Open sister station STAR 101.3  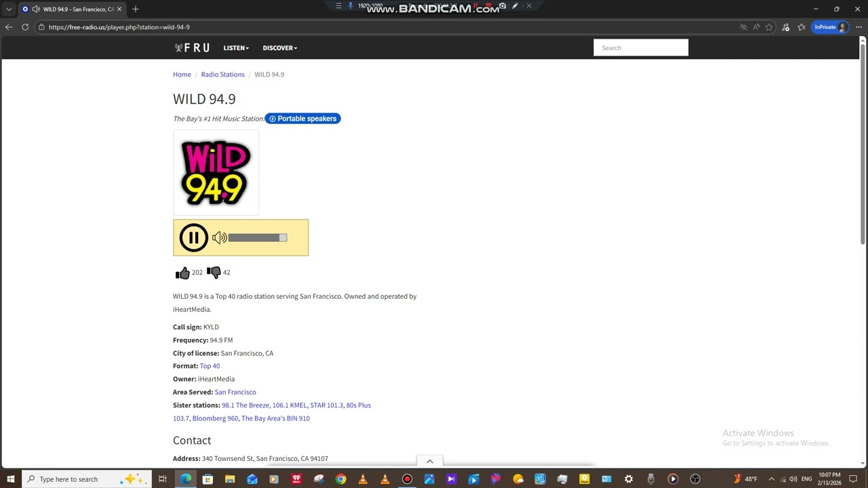pyautogui.click(x=326, y=405)
